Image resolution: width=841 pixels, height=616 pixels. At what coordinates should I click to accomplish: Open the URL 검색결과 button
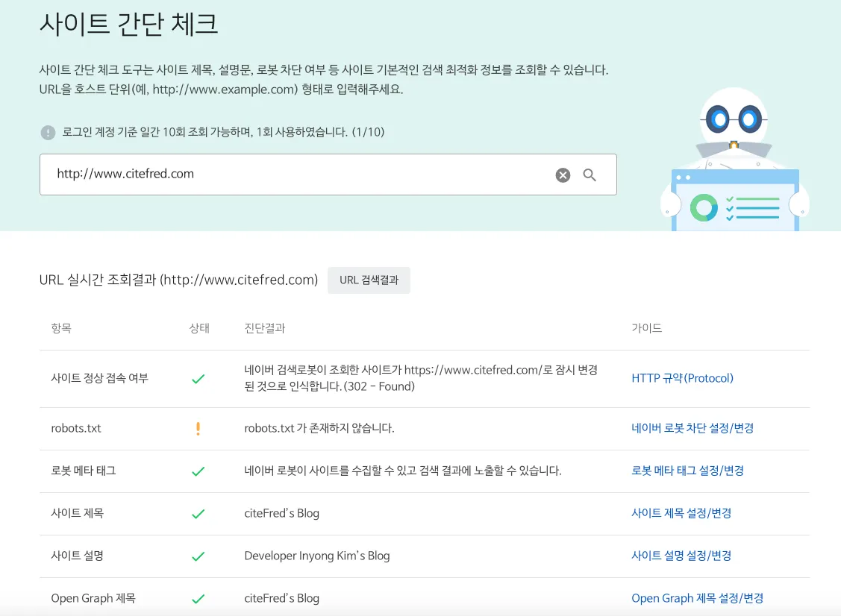point(369,280)
